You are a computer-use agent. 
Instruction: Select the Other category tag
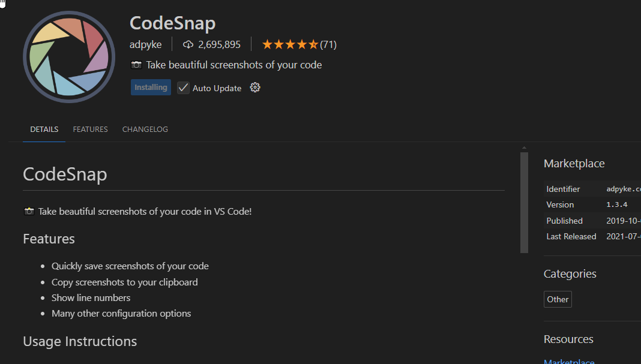[x=558, y=299]
